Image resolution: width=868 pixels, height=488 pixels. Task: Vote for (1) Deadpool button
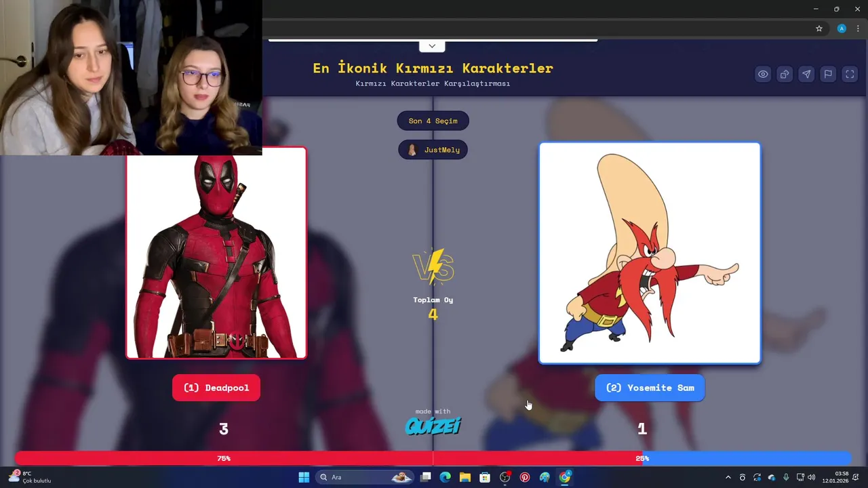[x=216, y=388]
